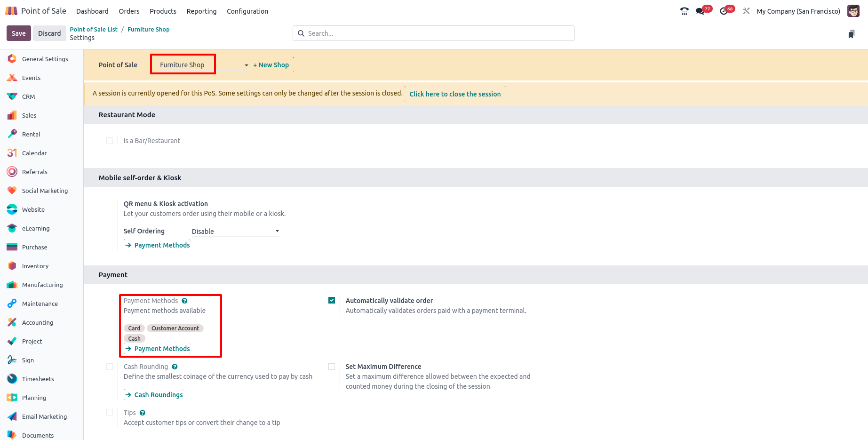Open the Project settings icon
Viewport: 868px width, 440px height.
pyautogui.click(x=12, y=341)
